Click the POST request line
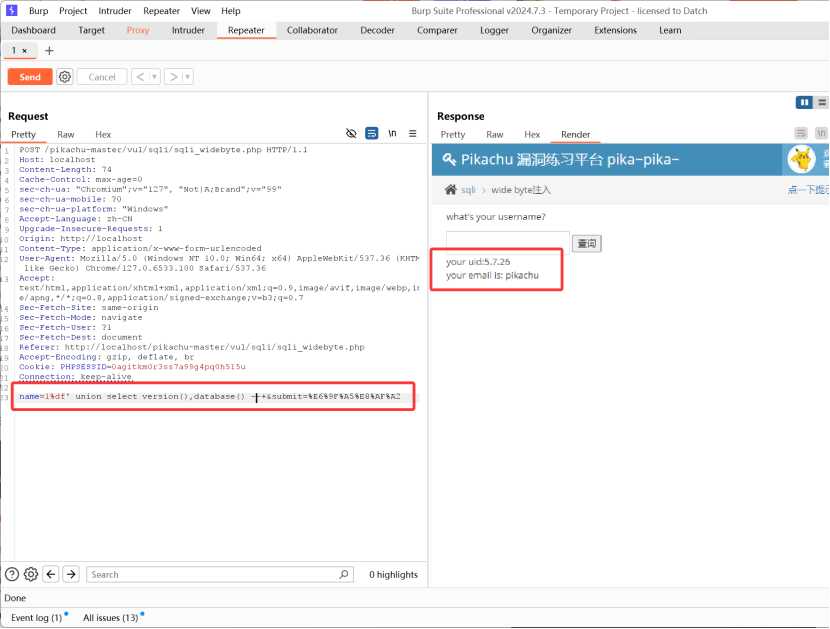 click(163, 150)
